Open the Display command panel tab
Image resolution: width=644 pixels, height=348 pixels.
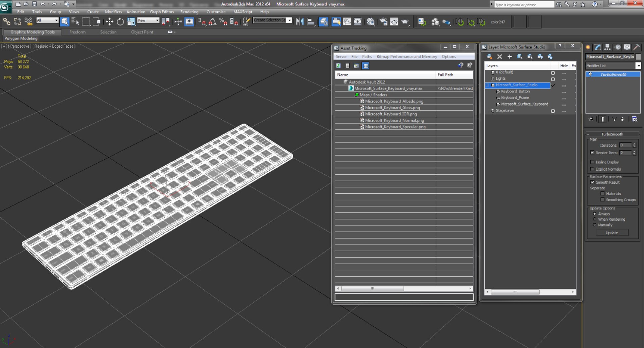click(627, 47)
